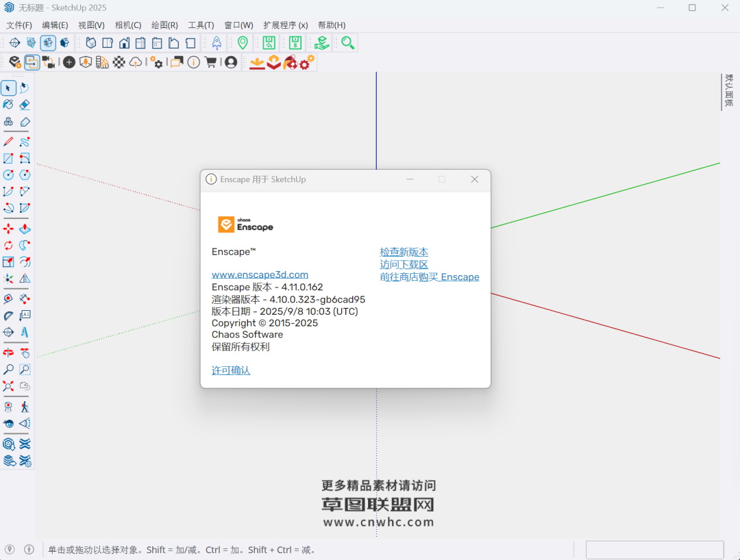Pick the 3D Text tool

click(x=25, y=332)
